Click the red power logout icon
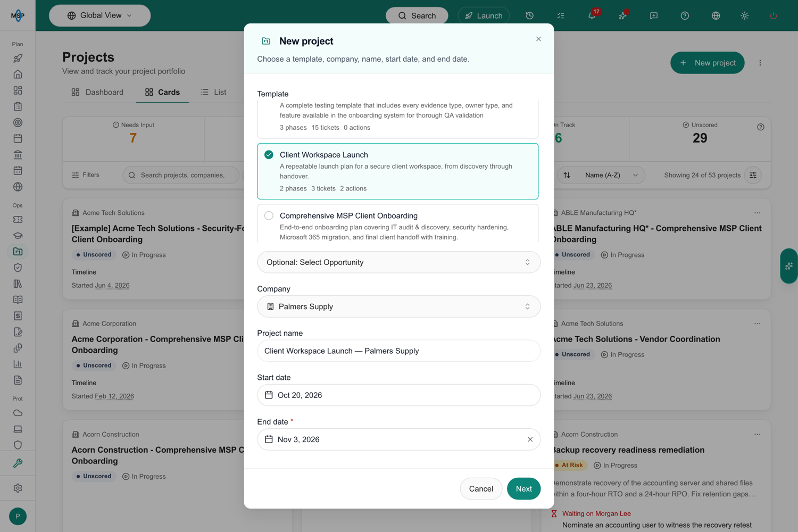 coord(773,16)
